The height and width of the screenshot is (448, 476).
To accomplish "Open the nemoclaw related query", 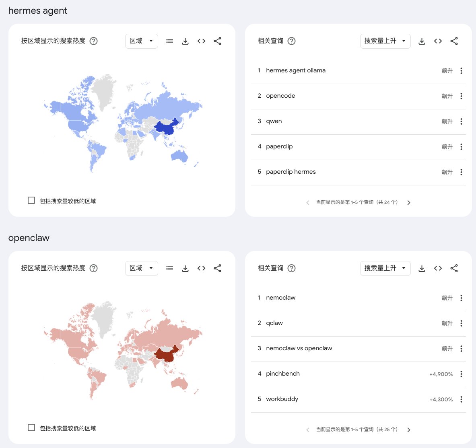I will point(280,298).
